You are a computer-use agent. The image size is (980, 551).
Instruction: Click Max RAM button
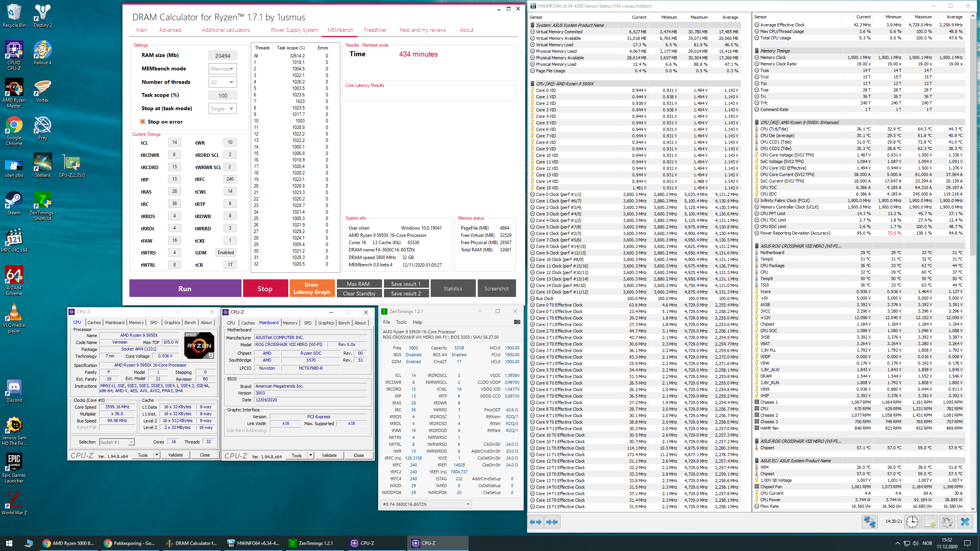[359, 284]
